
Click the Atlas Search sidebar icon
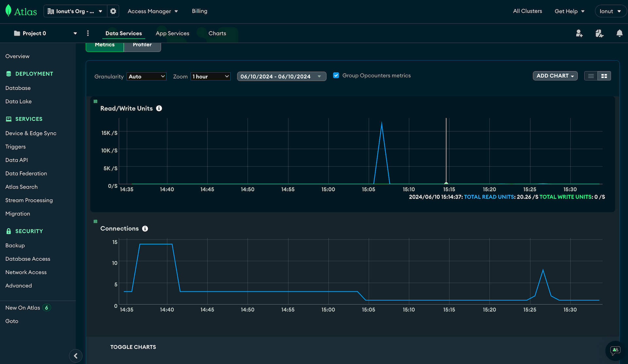pyautogui.click(x=21, y=186)
